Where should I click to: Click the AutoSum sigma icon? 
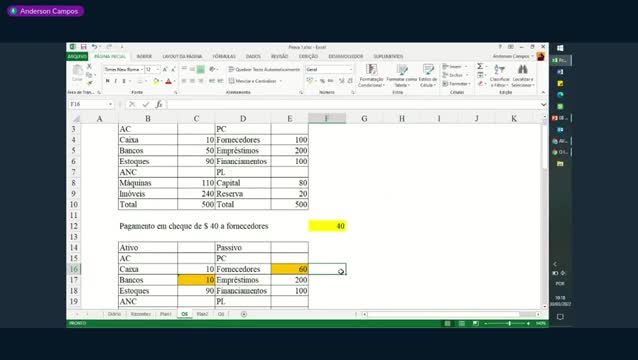[480, 66]
